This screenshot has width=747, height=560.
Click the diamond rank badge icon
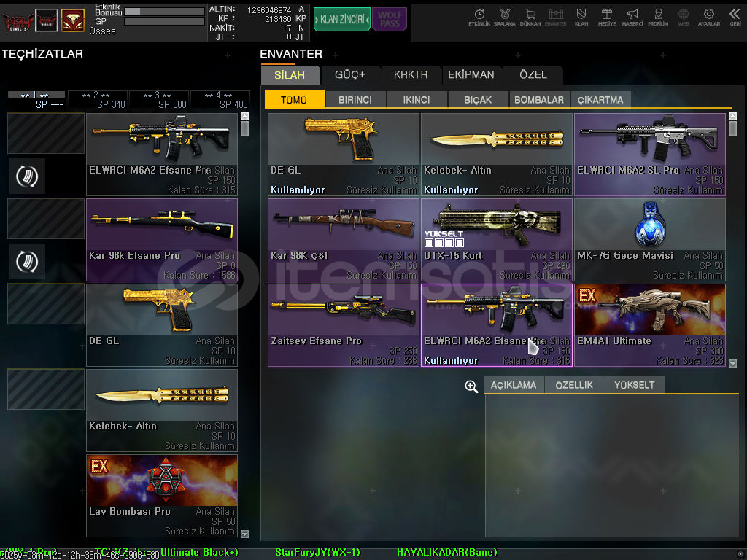click(73, 20)
